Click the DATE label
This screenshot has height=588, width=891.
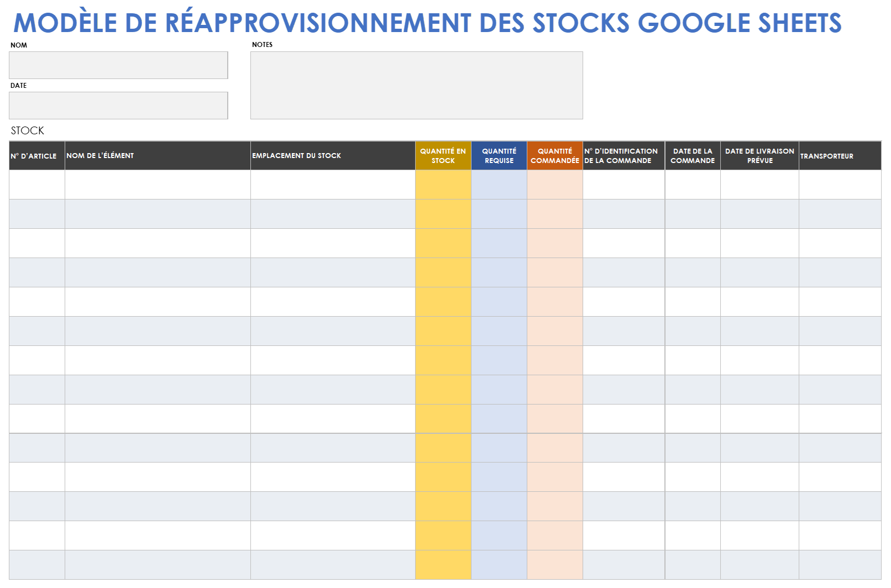(x=19, y=86)
